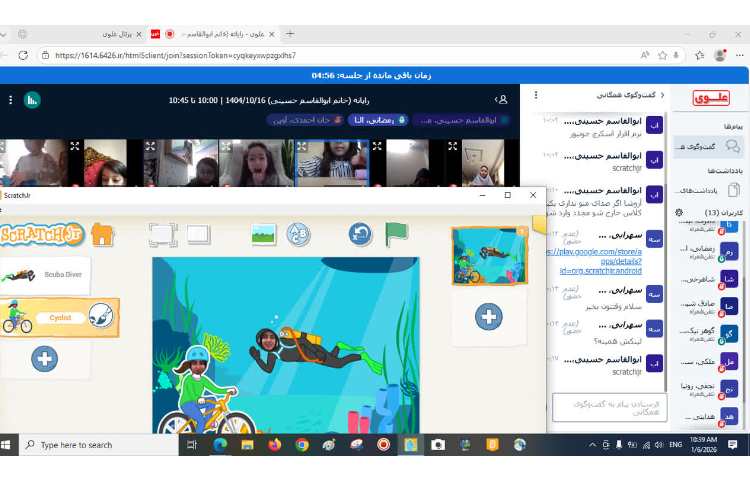
Task: Switch the ENG input language indicator
Action: point(675,445)
